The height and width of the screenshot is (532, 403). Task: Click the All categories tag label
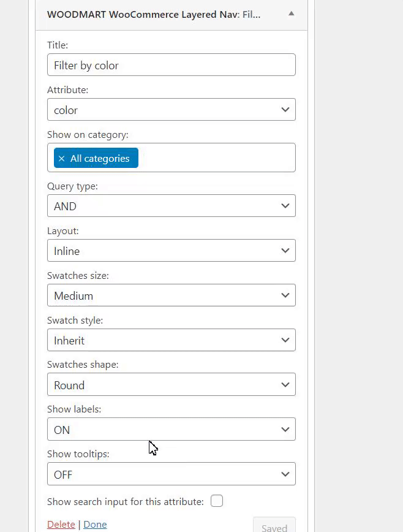tap(100, 158)
